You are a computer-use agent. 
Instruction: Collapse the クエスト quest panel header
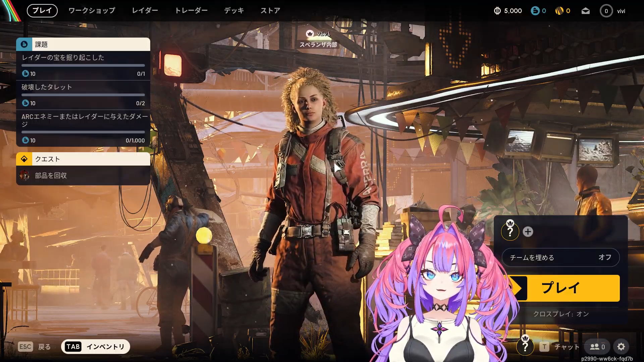click(83, 159)
